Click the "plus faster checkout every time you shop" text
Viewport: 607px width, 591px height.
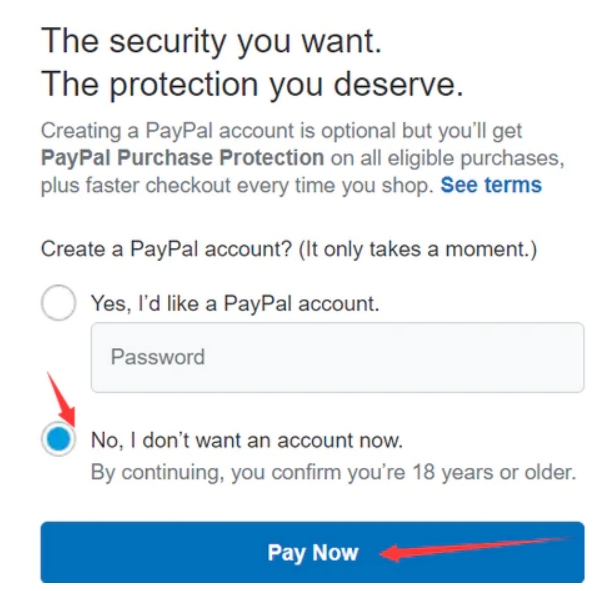(237, 185)
